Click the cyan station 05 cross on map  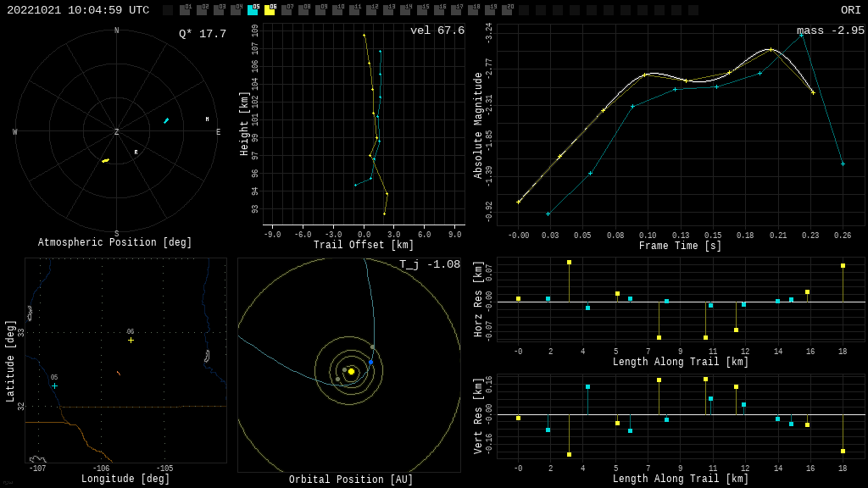(x=54, y=385)
